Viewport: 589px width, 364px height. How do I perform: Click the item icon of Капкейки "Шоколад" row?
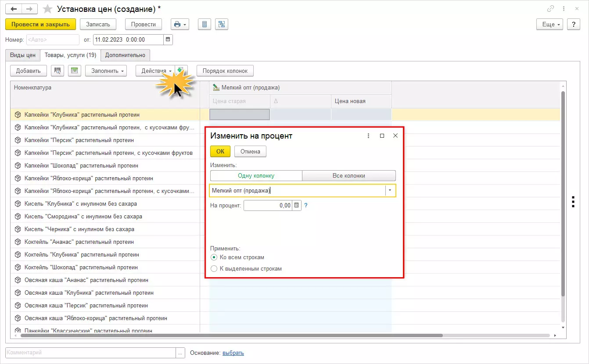pos(18,166)
